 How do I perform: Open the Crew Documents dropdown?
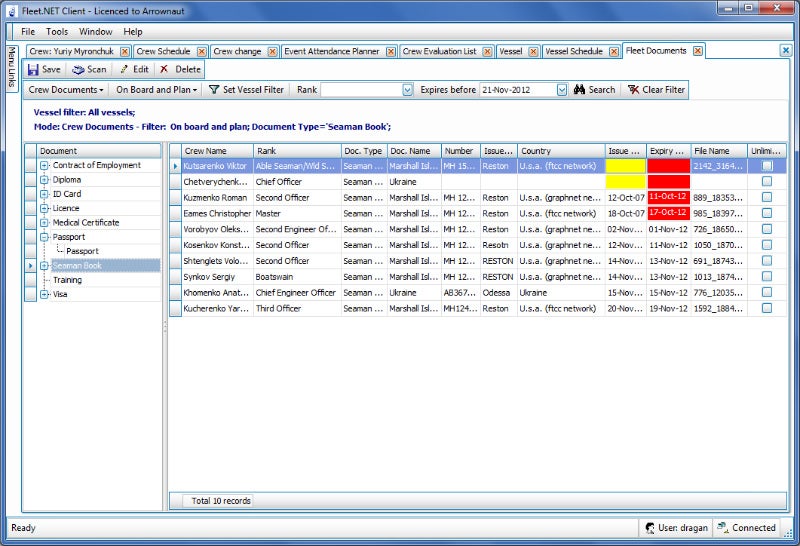67,90
